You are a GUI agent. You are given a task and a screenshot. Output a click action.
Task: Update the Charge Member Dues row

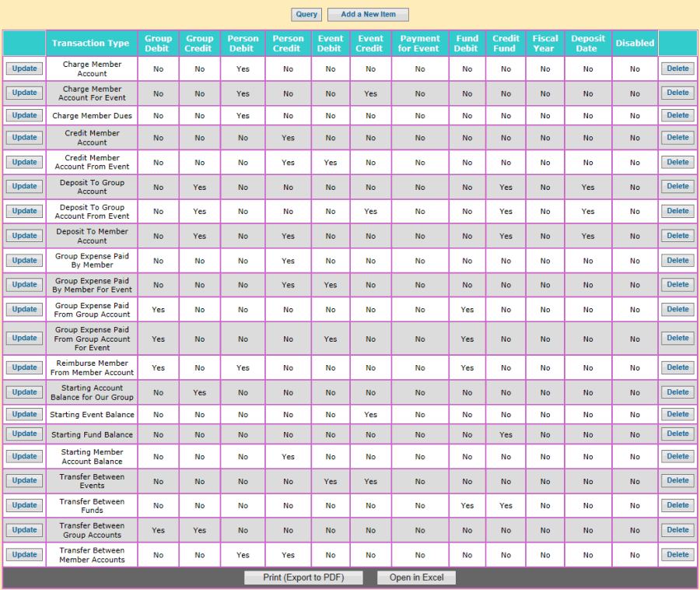click(x=25, y=115)
